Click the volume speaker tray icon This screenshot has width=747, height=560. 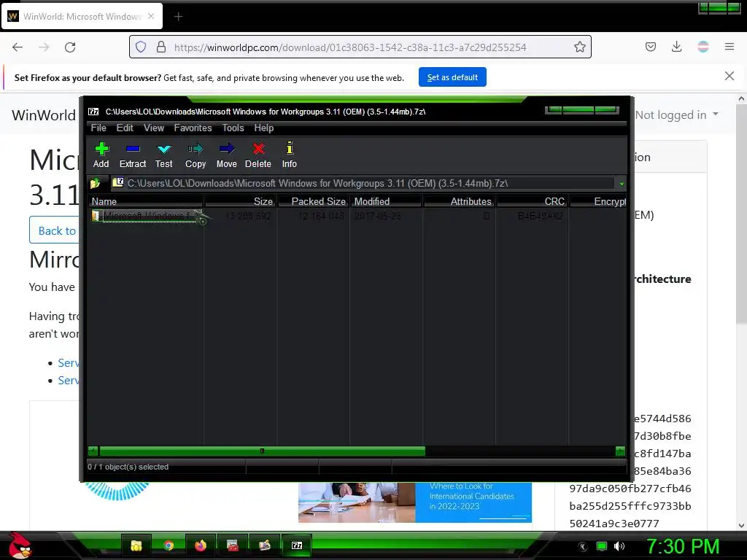pyautogui.click(x=619, y=546)
